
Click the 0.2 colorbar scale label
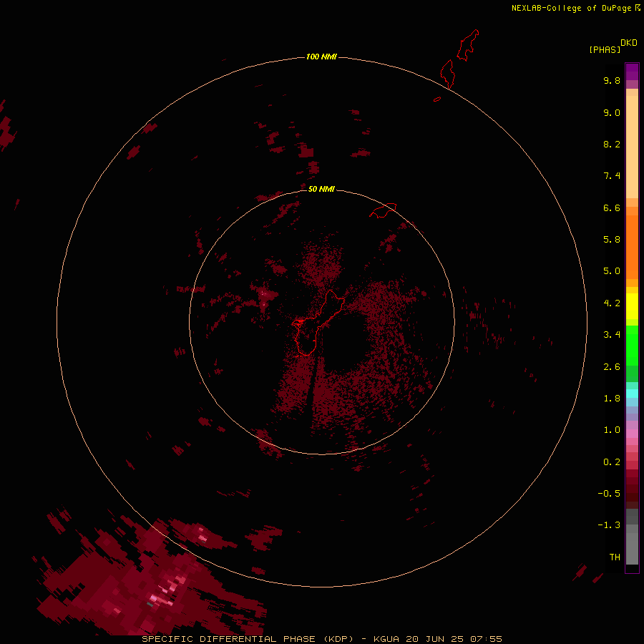click(x=612, y=462)
